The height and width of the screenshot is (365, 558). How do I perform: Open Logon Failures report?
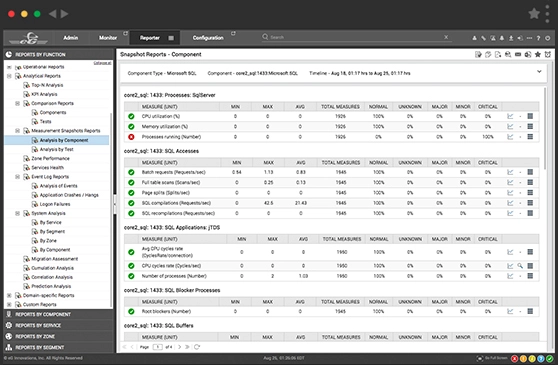coord(55,204)
